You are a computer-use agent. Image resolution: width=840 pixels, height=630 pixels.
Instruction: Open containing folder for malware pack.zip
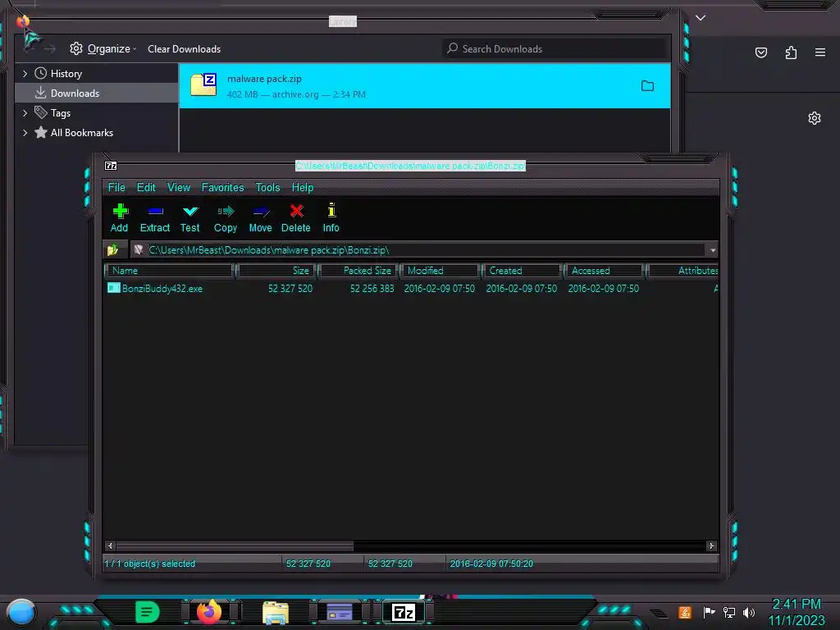648,85
